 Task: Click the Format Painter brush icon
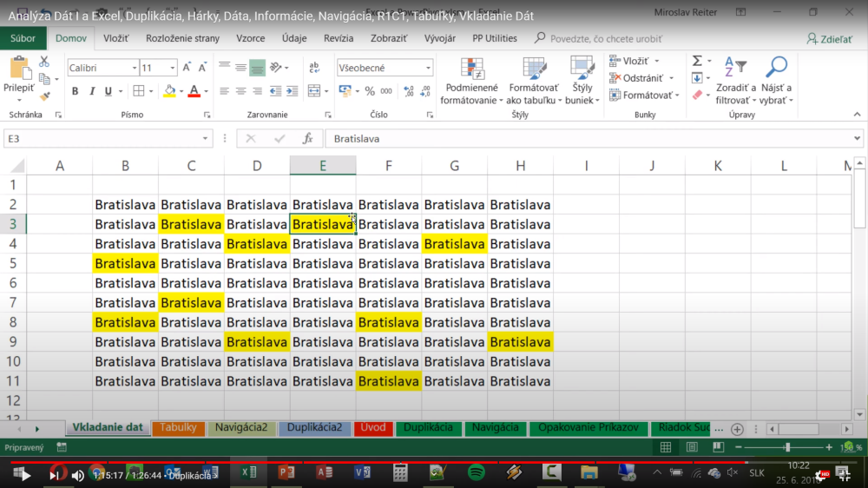[x=45, y=97]
